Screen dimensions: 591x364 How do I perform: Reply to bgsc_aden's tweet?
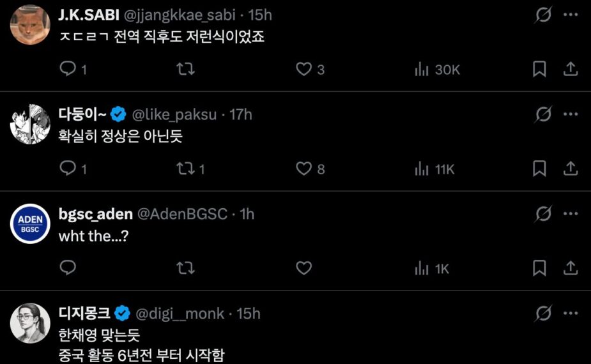(68, 268)
